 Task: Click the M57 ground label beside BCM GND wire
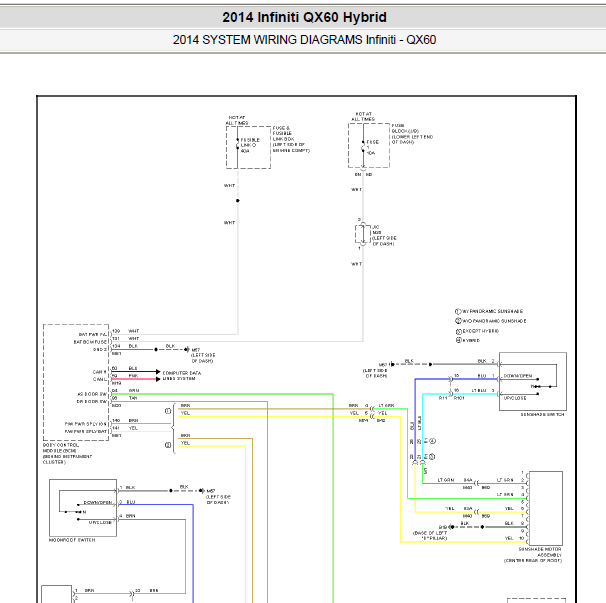(x=196, y=350)
